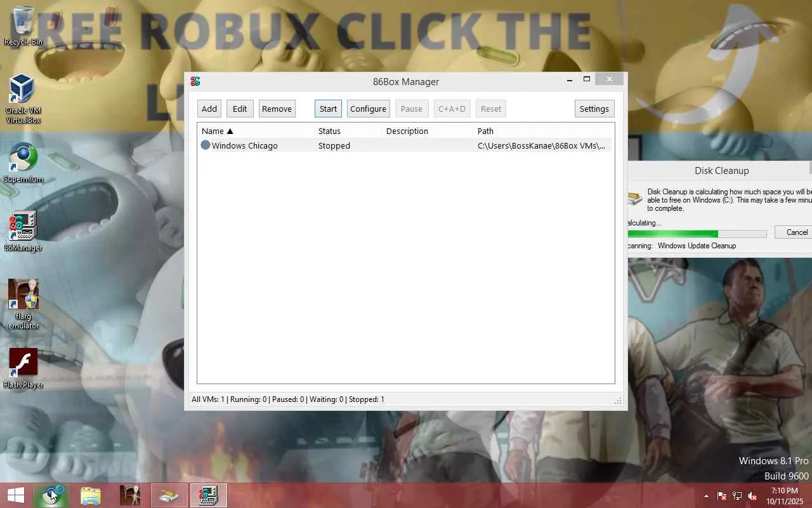Launch the Oracle VM VirtualBox desktop shortcut
The image size is (812, 508).
point(23,98)
